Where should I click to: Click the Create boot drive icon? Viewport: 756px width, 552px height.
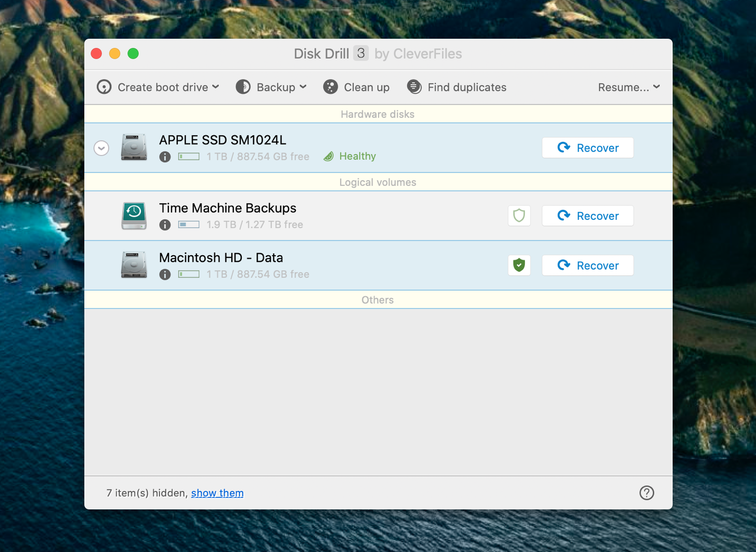[x=104, y=87]
